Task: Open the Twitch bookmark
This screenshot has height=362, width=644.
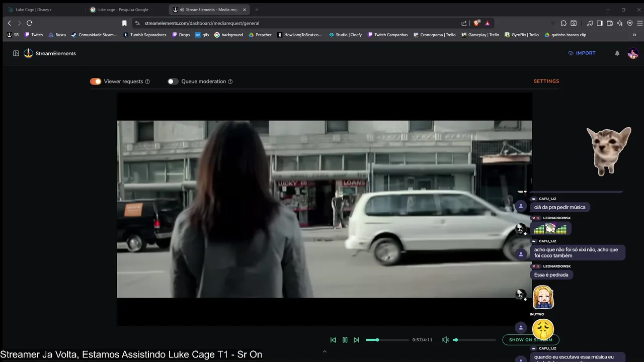Action: pyautogui.click(x=34, y=35)
